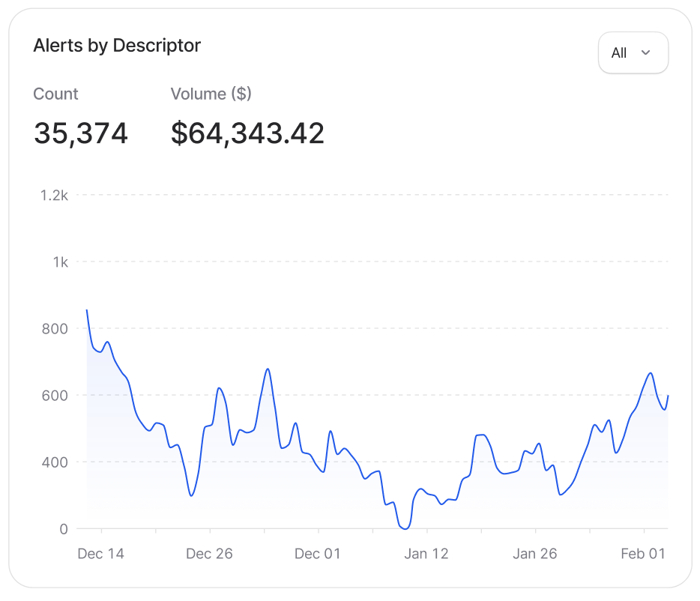The image size is (700, 601).
Task: Click the 35,374 count value
Action: tap(81, 133)
